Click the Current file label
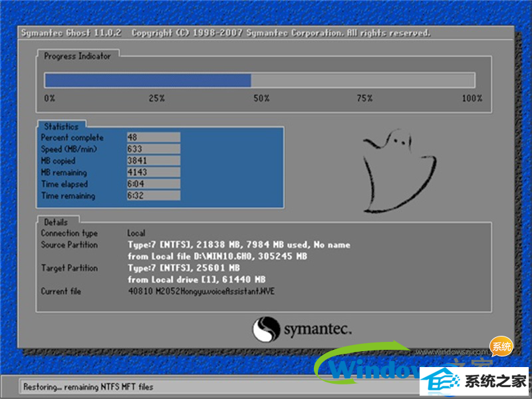Screen dimensions: 532x399 61,291
